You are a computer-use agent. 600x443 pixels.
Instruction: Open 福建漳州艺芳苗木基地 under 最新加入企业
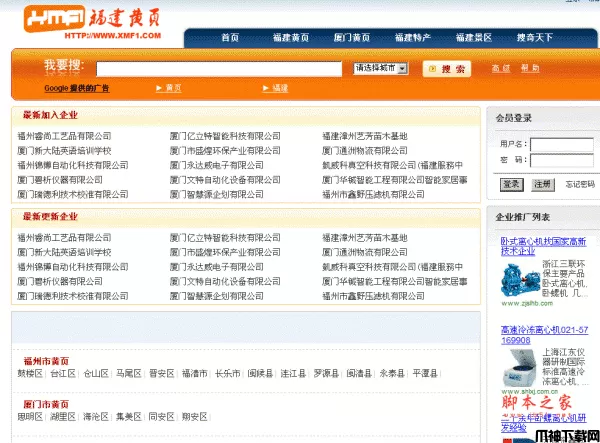[x=365, y=136]
